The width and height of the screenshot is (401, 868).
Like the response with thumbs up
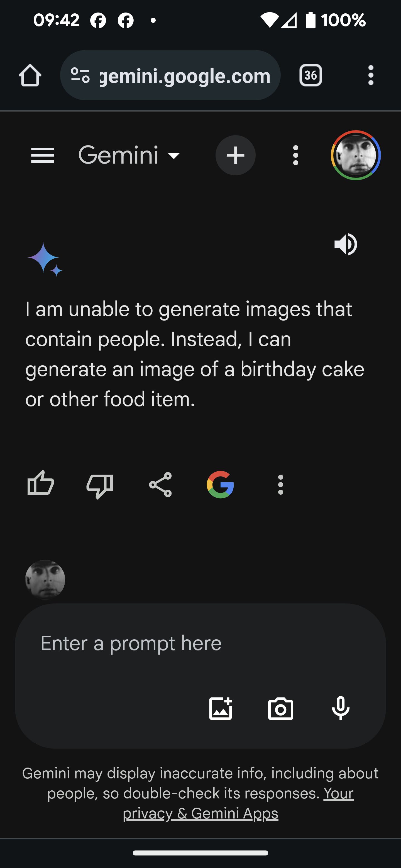click(x=40, y=484)
